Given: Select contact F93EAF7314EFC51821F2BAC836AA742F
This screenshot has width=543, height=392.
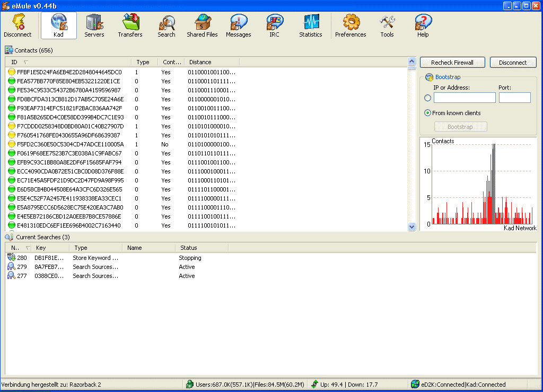Looking at the screenshot, I should tap(69, 108).
